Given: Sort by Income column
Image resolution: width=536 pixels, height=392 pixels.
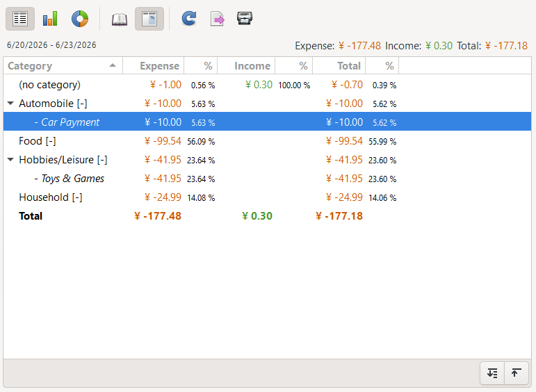Looking at the screenshot, I should [x=246, y=65].
